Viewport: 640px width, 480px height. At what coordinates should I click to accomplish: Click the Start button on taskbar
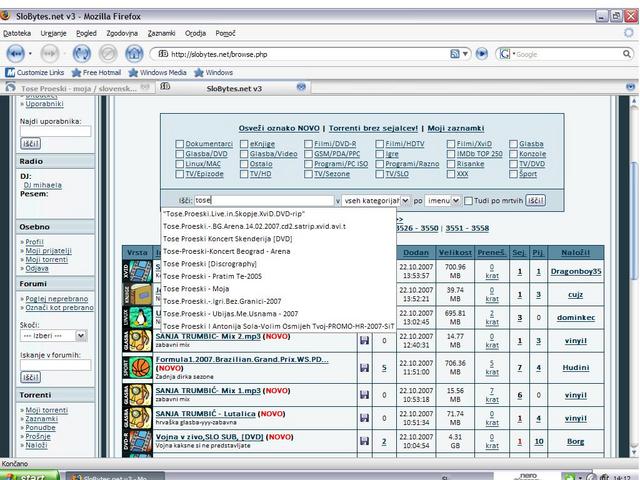pyautogui.click(x=30, y=476)
